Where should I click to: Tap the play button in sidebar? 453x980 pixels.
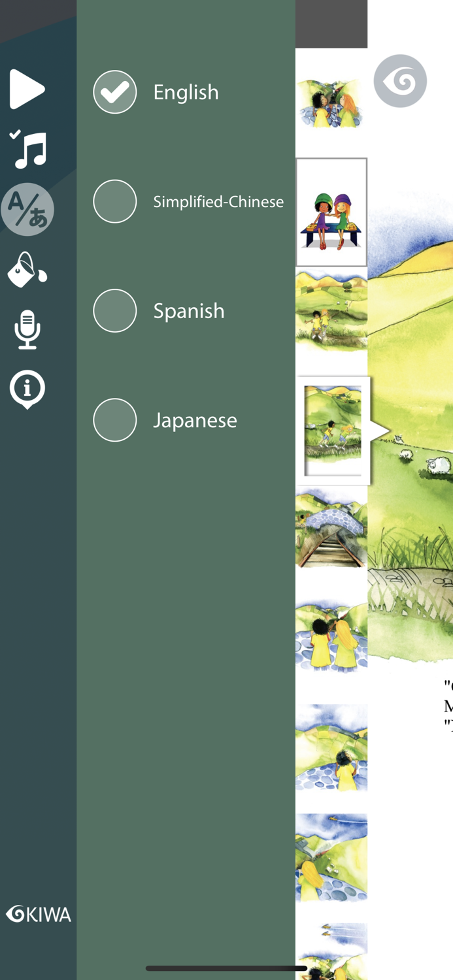pyautogui.click(x=27, y=89)
